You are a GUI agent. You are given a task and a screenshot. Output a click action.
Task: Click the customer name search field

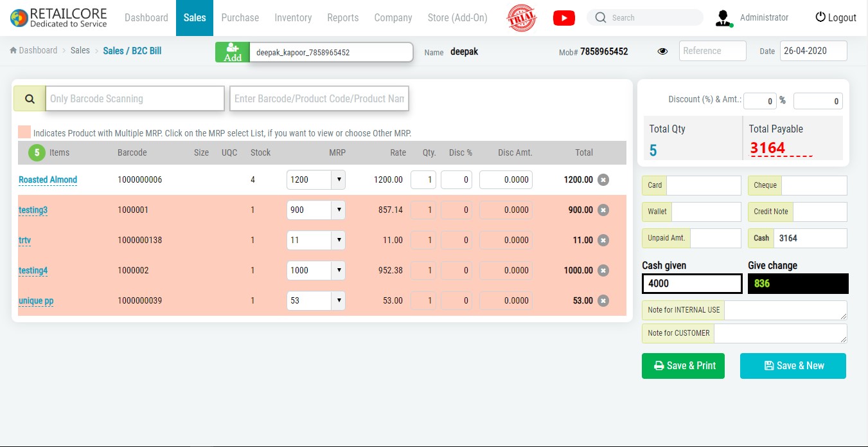331,52
